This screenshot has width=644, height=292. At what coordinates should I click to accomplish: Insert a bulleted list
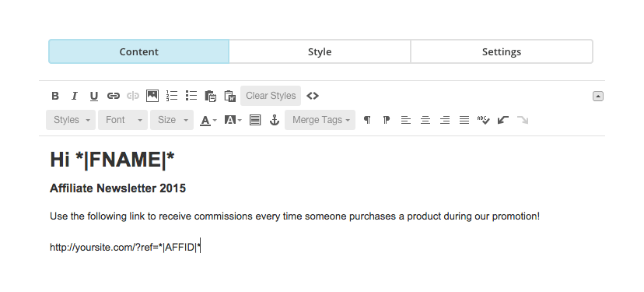[x=191, y=96]
